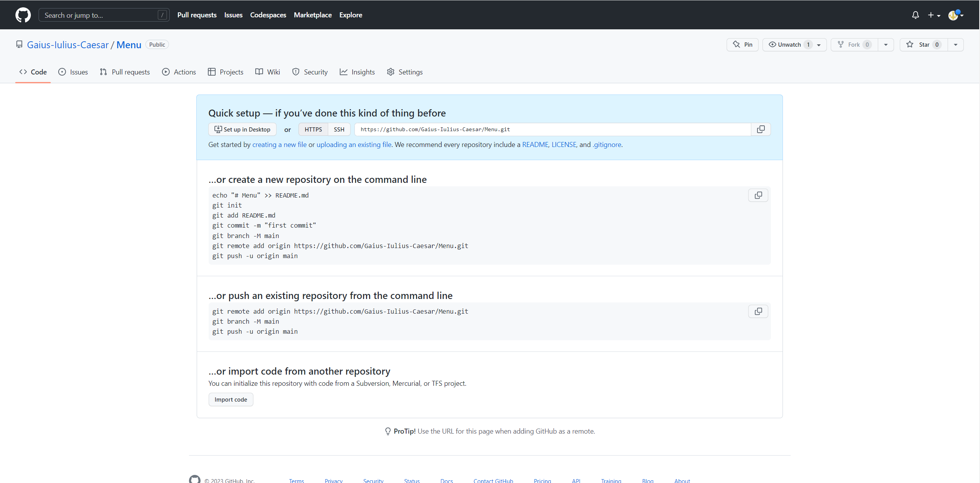Copy the repository URL to the clipboard
The height and width of the screenshot is (483, 980).
761,129
